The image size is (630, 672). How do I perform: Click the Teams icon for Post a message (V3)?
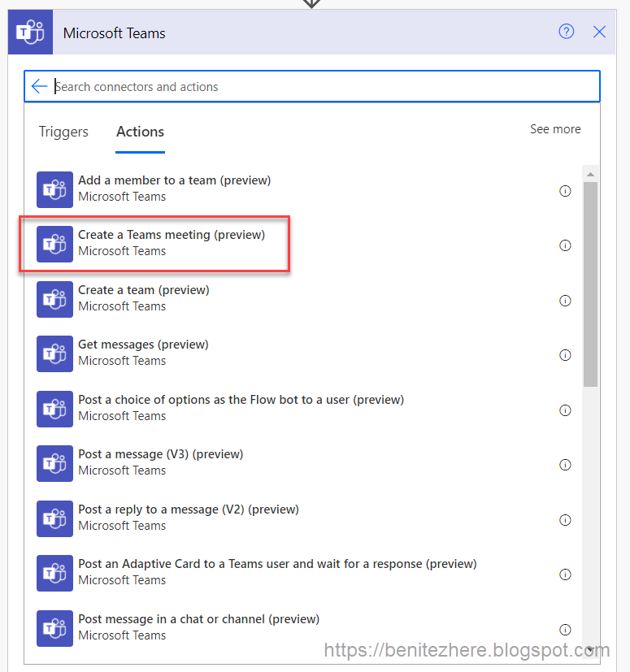(54, 463)
